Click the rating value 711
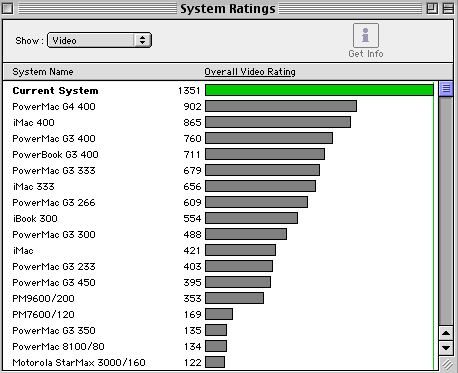 tap(192, 155)
